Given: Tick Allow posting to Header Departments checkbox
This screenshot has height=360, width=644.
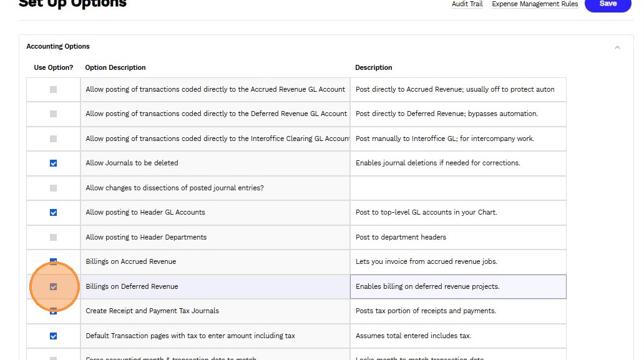Looking at the screenshot, I should [x=53, y=237].
